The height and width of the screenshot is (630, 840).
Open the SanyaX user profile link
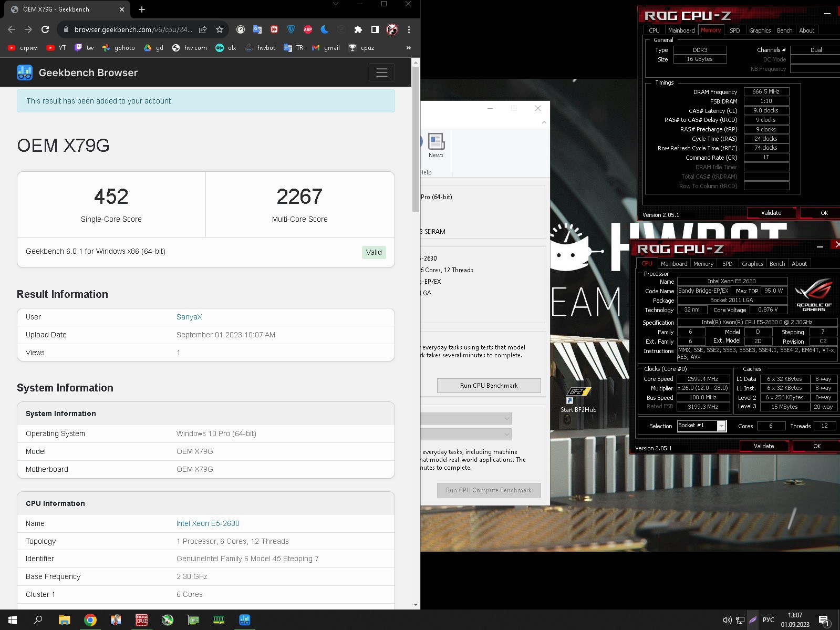[x=189, y=317]
